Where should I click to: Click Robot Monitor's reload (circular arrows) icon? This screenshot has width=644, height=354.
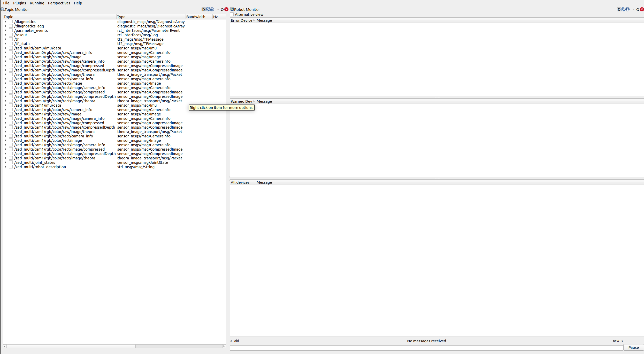coord(623,10)
